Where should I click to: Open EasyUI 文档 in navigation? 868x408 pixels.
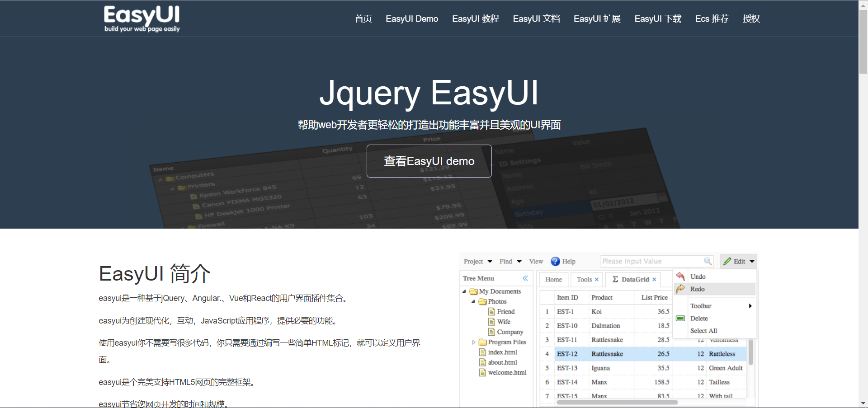click(536, 19)
